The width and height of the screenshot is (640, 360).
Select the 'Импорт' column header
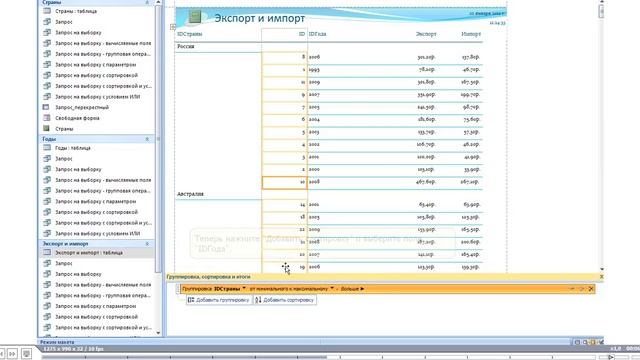pyautogui.click(x=471, y=34)
